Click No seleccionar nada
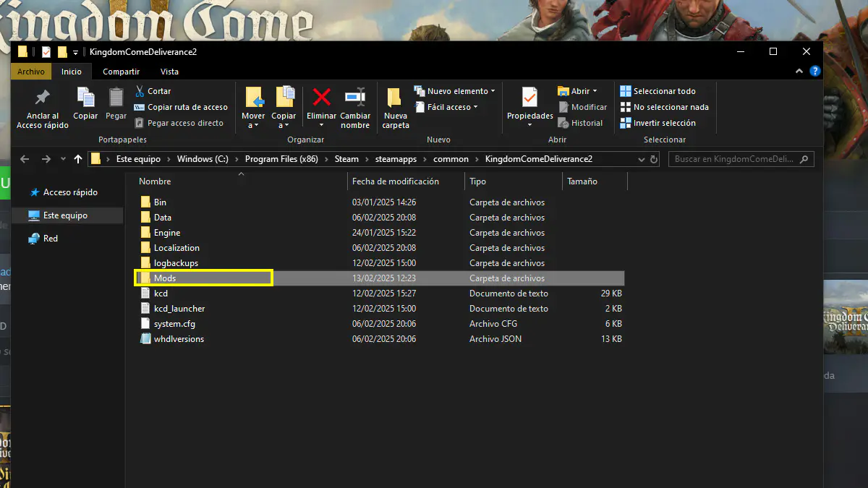The image size is (868, 488). [x=664, y=107]
